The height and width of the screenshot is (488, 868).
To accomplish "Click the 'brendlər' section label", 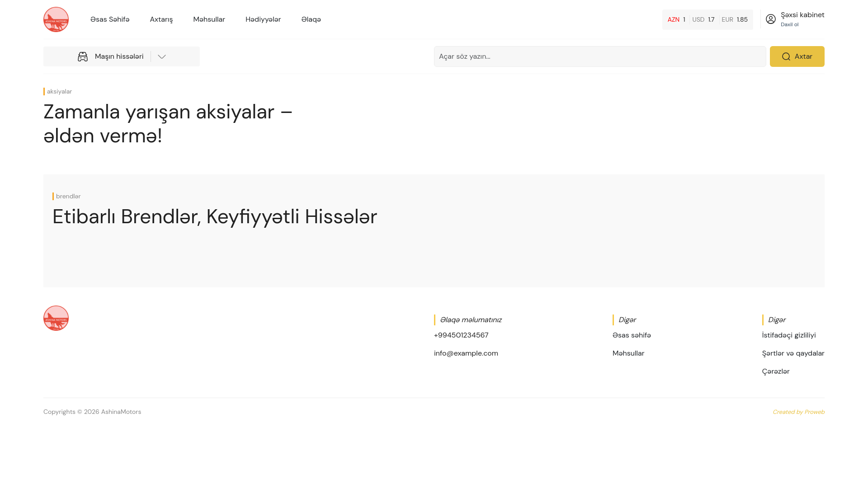I will coord(68,196).
